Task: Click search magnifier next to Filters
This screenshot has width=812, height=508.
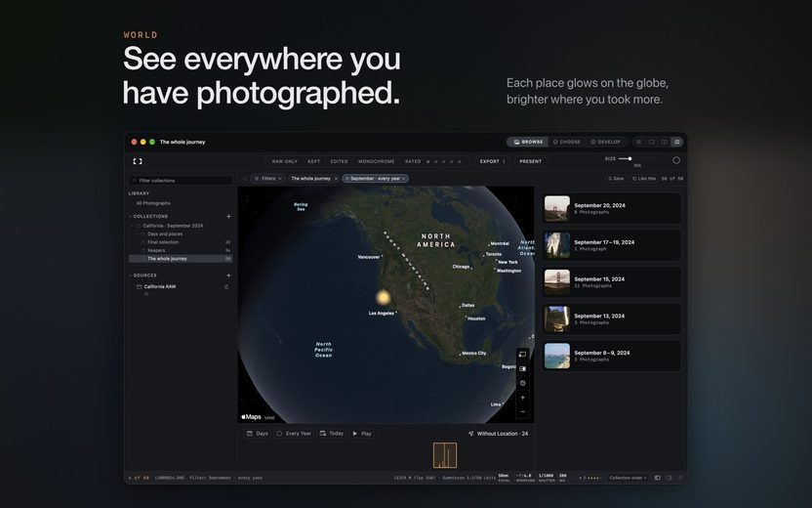Action: click(x=245, y=179)
